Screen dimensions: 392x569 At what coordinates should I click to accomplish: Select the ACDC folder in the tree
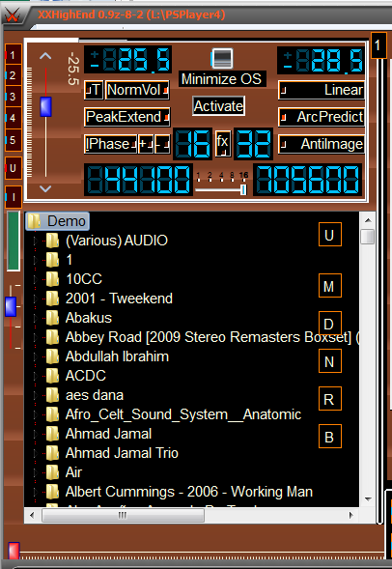pos(86,376)
